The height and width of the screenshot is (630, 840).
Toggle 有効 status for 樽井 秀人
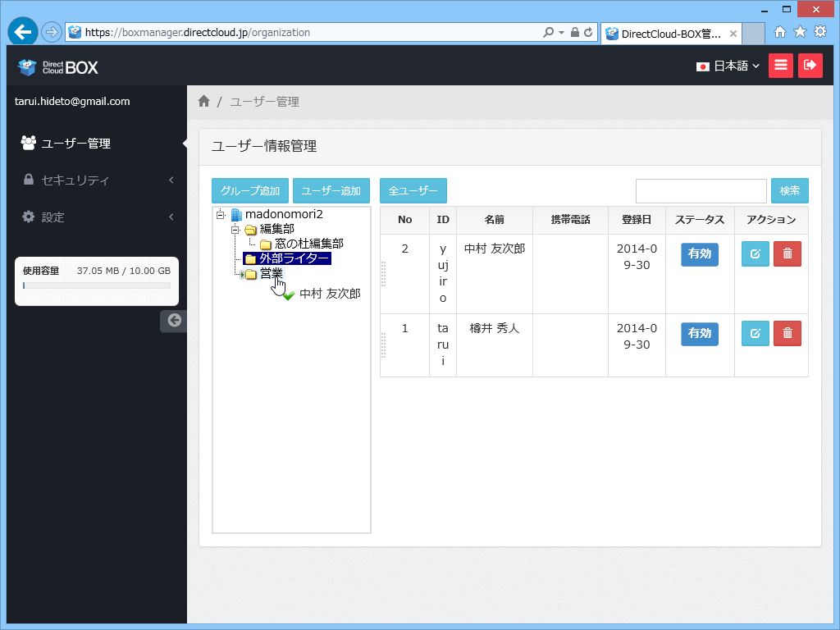700,333
